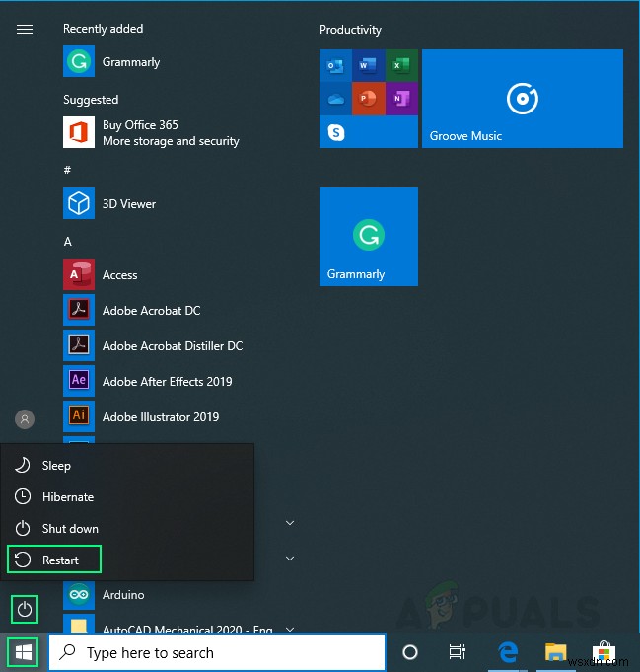The height and width of the screenshot is (672, 640).
Task: Open the Adobe Illustrator 2019 icon
Action: (x=79, y=416)
